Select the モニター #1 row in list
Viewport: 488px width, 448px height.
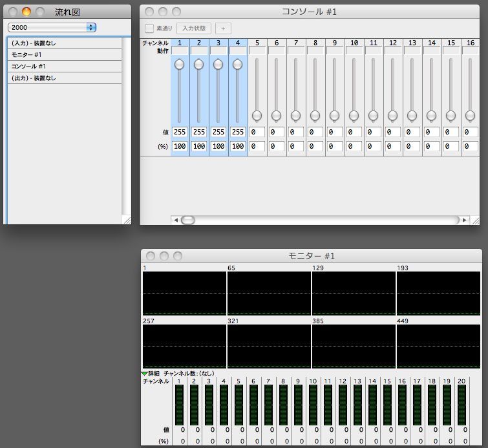tap(65, 55)
